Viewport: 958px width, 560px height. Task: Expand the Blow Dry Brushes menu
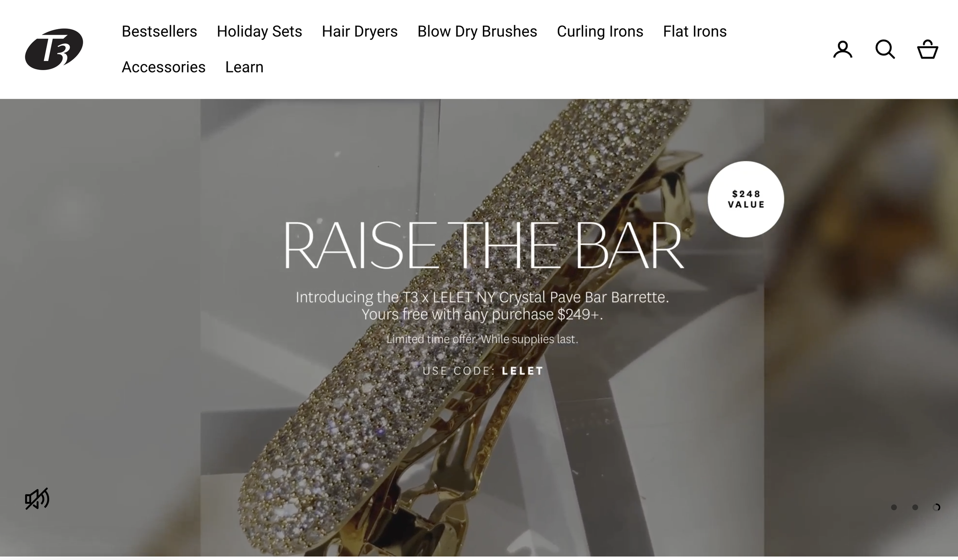tap(477, 31)
